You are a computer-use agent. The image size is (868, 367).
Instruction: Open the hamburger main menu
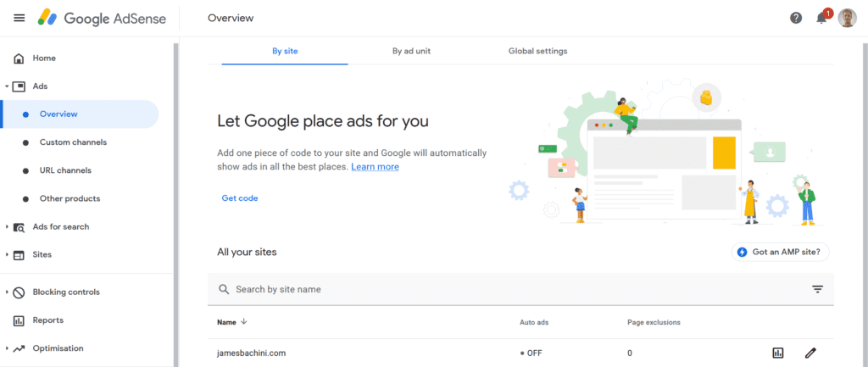point(19,18)
